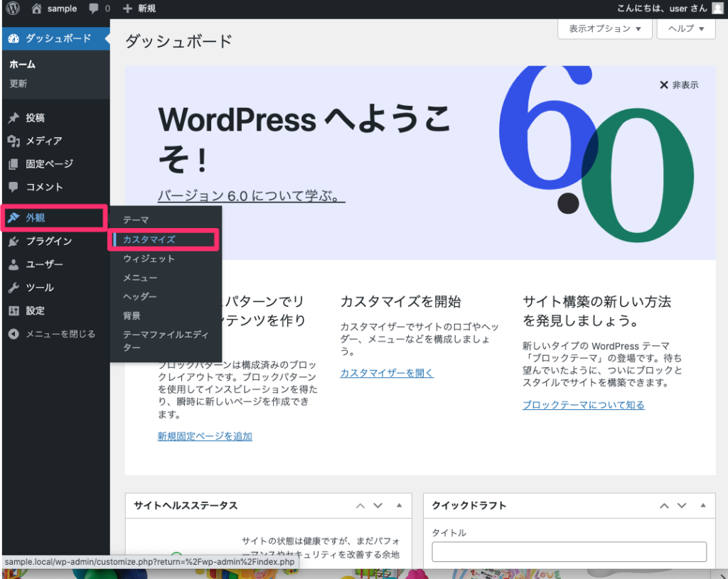Open ホーム submenu item
Screen dimensions: 728x579
22,65
